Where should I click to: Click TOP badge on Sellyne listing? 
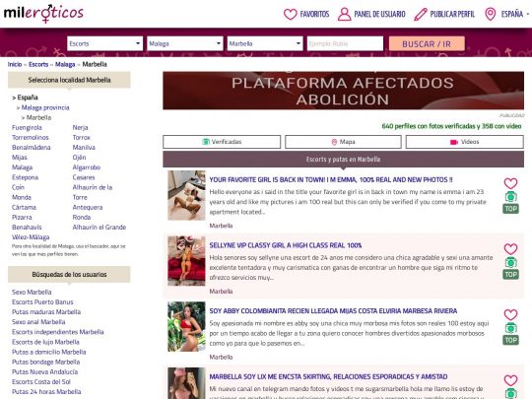pyautogui.click(x=510, y=275)
